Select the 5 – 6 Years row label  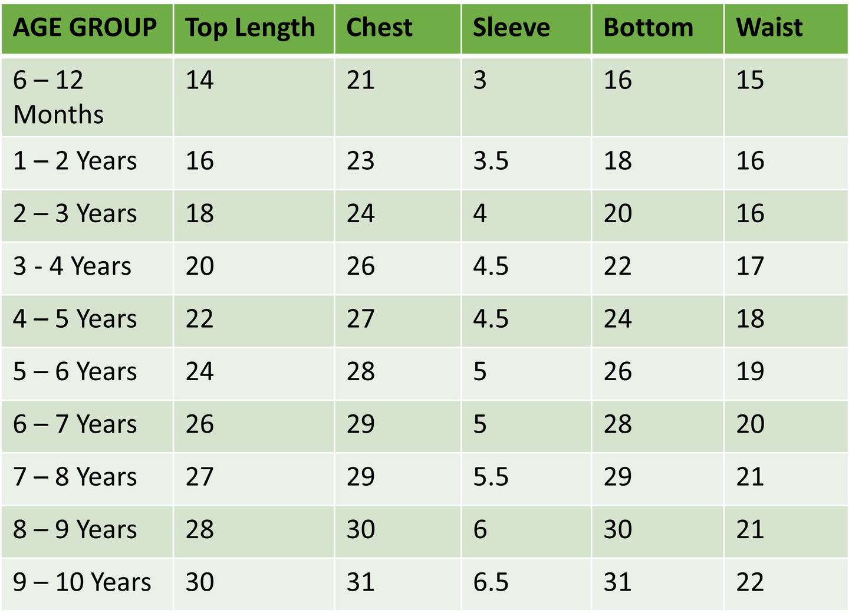[x=75, y=372]
